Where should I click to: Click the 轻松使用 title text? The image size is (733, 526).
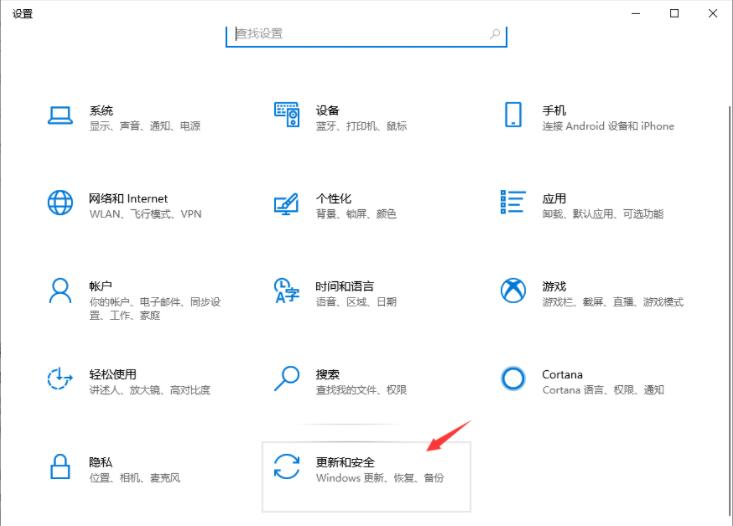coord(113,374)
